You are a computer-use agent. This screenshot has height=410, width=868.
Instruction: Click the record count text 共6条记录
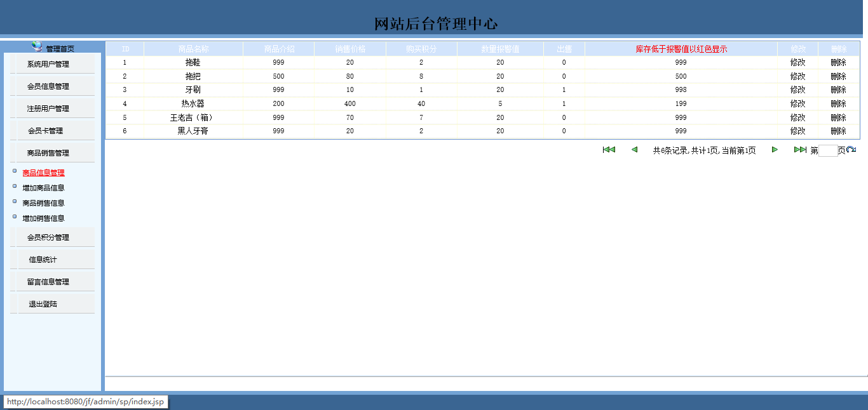pos(670,150)
